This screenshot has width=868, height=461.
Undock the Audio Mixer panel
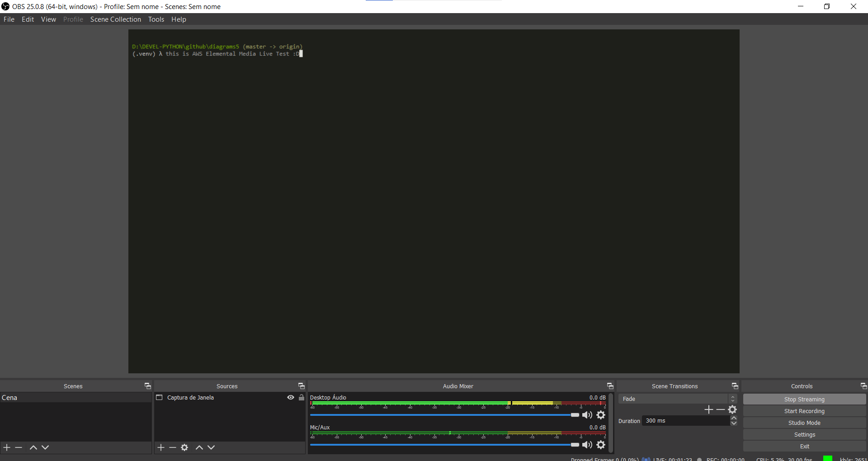[x=610, y=386]
